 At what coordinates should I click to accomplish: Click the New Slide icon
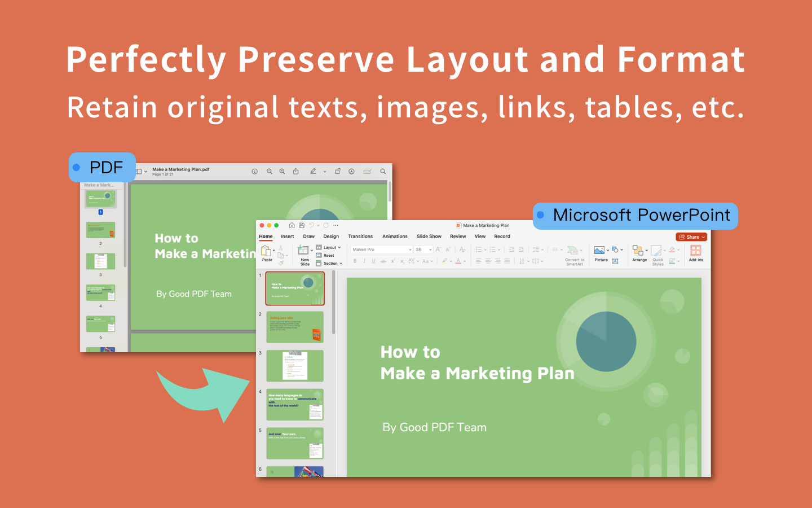[303, 249]
